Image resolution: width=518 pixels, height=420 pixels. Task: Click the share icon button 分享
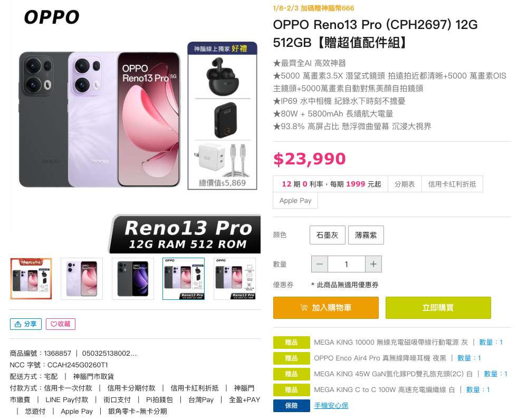click(x=26, y=324)
